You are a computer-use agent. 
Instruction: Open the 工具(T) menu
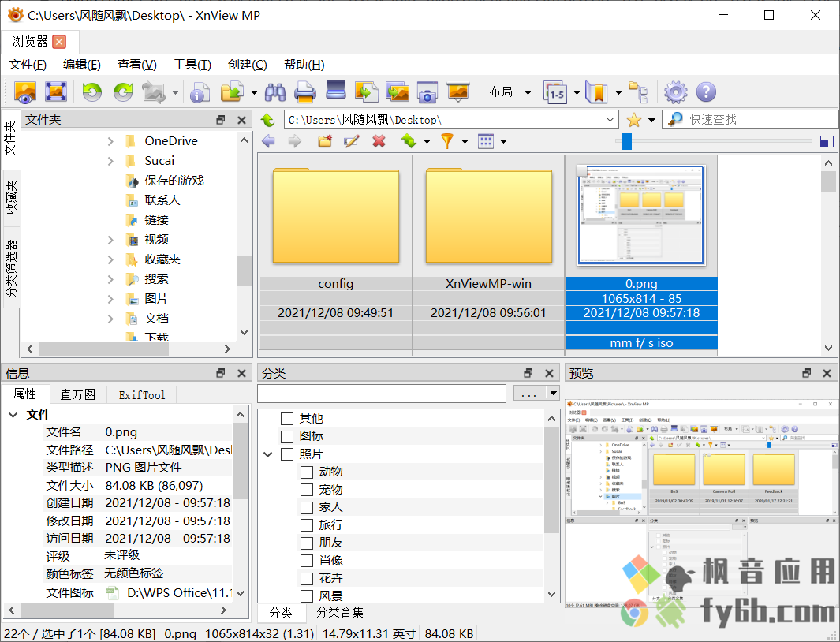(192, 65)
